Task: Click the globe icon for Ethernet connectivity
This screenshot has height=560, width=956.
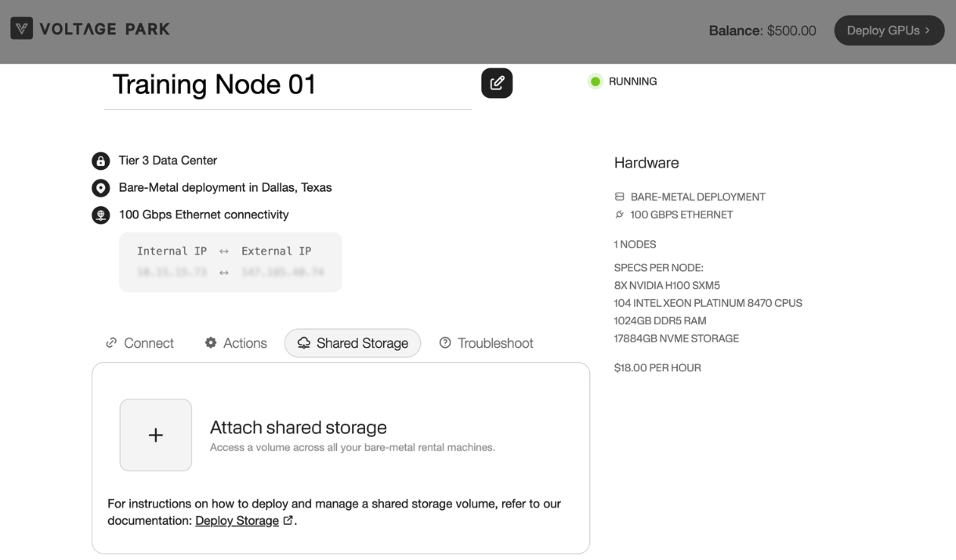Action: pos(100,215)
